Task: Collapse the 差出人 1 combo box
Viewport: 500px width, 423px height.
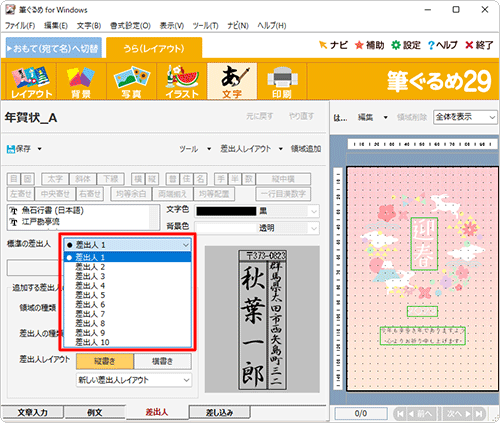Action: click(128, 245)
